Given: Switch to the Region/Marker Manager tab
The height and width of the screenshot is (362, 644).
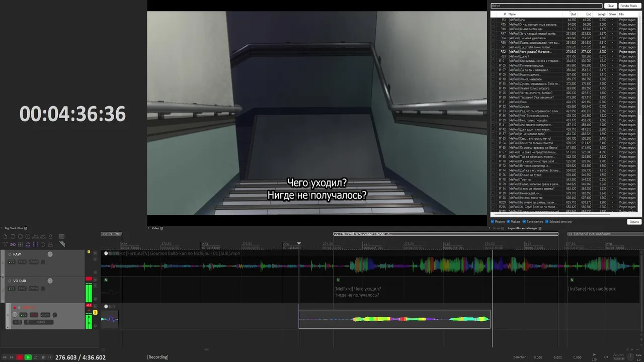Looking at the screenshot, I should click(x=523, y=228).
